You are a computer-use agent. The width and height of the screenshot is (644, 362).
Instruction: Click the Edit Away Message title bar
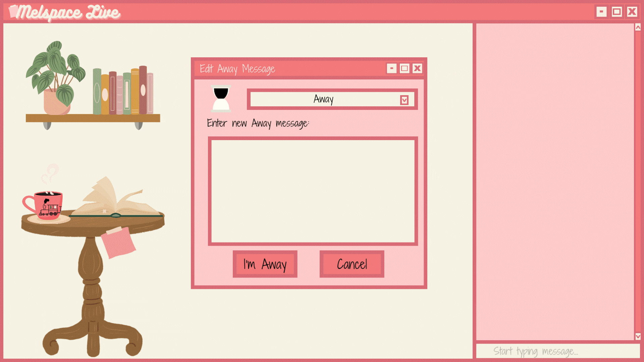288,69
